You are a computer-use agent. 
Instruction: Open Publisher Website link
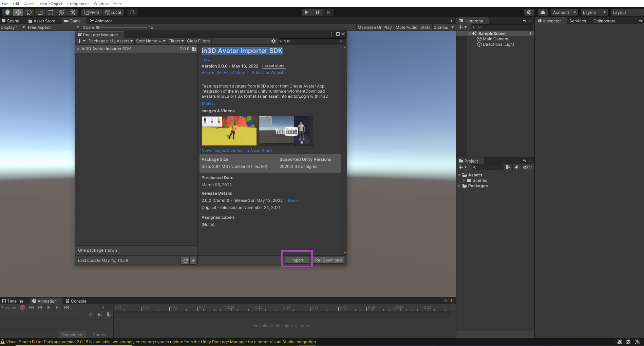(269, 73)
